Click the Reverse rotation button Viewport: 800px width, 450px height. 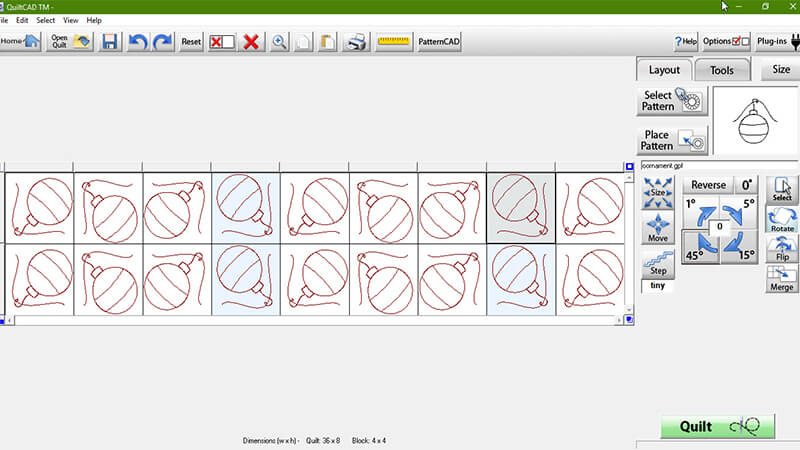[x=708, y=185]
